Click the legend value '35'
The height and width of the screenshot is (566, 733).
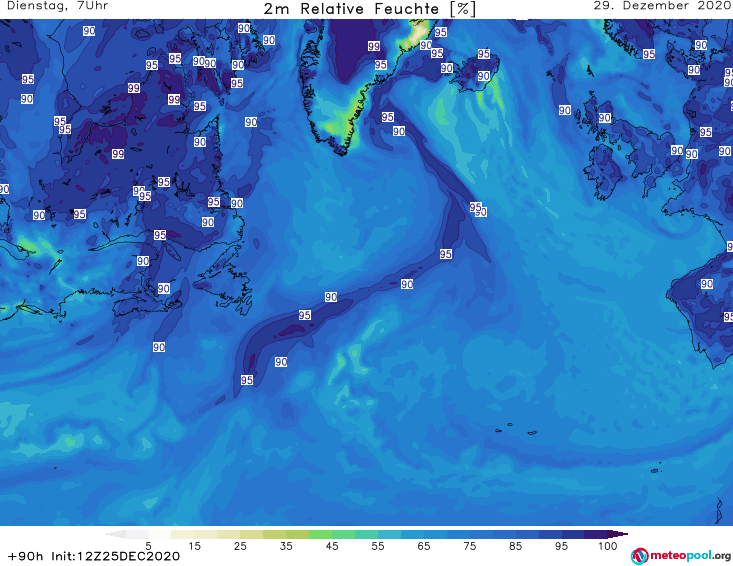pos(286,546)
